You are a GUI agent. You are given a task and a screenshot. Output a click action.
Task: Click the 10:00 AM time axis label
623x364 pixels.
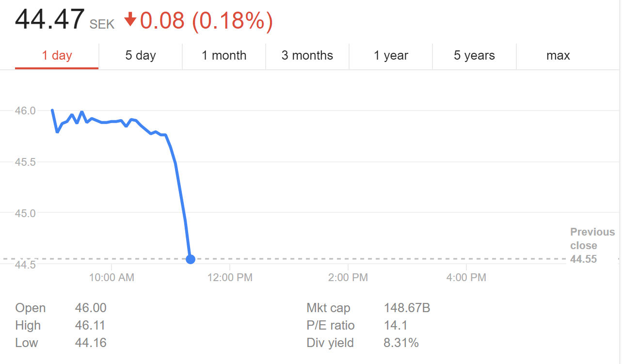(x=112, y=278)
